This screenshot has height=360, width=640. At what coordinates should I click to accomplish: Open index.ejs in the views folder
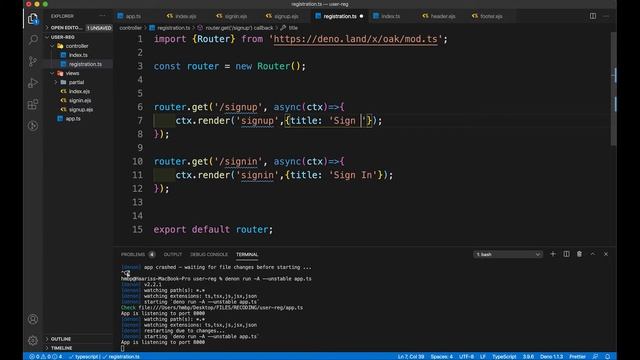pyautogui.click(x=79, y=91)
